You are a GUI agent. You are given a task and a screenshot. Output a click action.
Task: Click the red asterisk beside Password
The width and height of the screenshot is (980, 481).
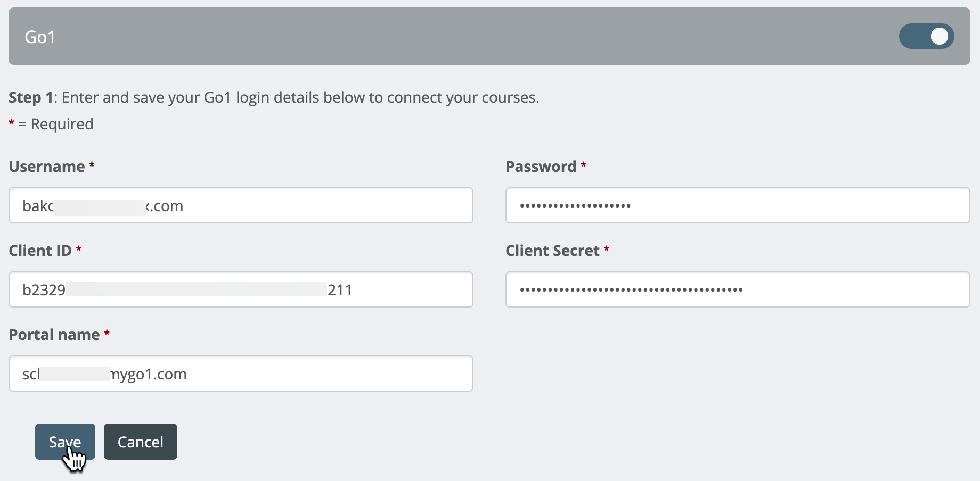(x=584, y=165)
